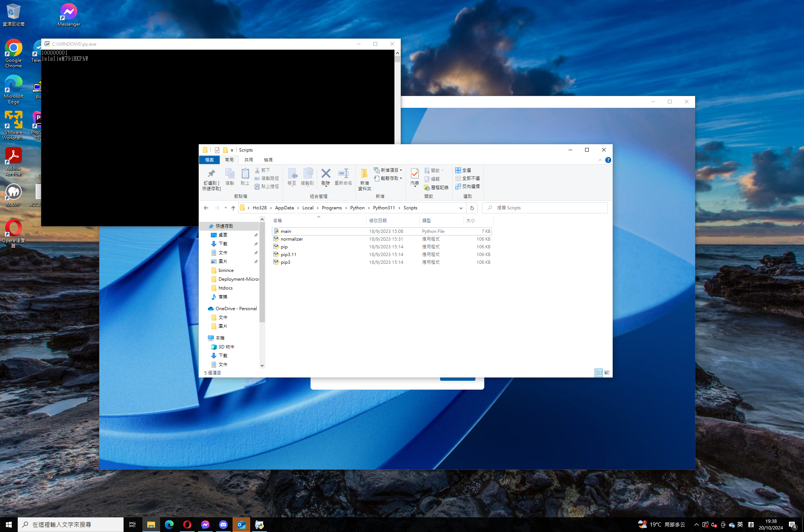Screen dimensions: 804x532
Task: Sort files by Type column header
Action: pyautogui.click(x=442, y=221)
